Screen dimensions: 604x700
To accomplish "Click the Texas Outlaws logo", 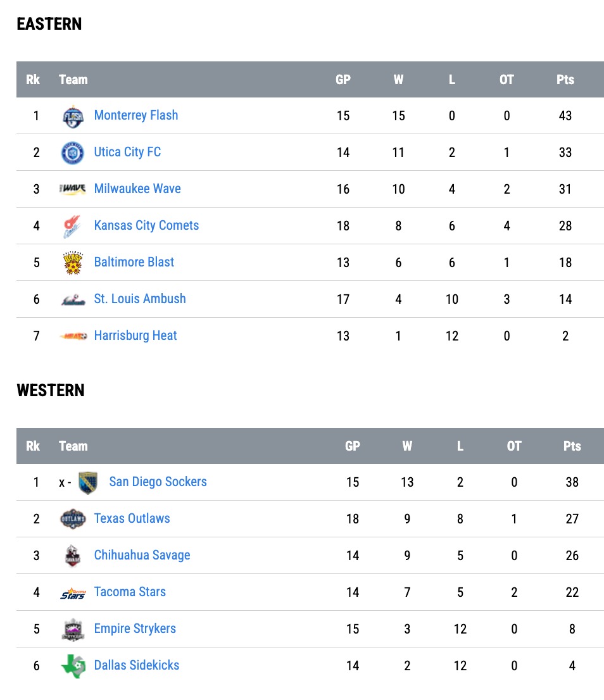I will pos(73,519).
